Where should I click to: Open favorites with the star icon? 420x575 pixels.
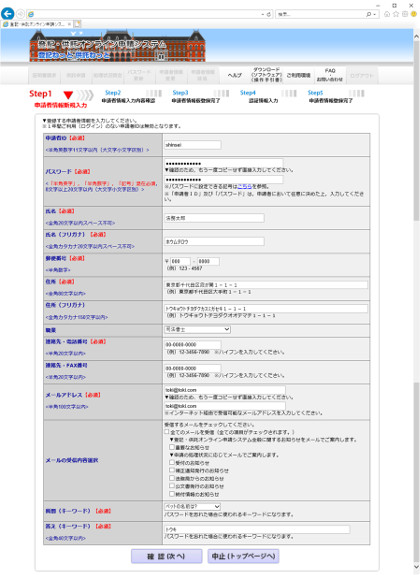pos(396,14)
